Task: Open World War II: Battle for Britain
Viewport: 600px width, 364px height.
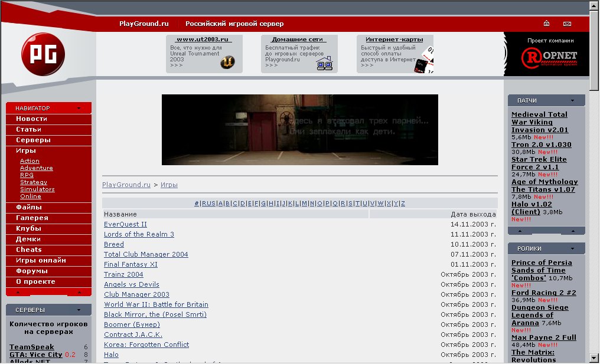Action: (x=156, y=304)
